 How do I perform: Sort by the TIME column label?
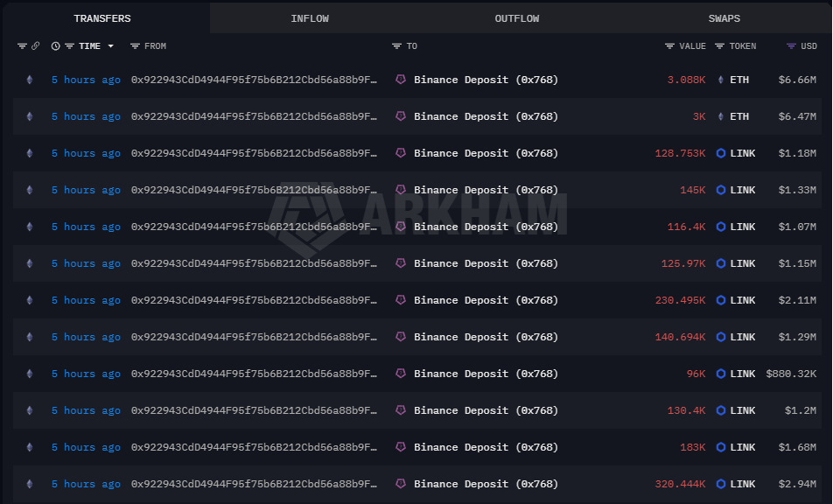point(89,46)
